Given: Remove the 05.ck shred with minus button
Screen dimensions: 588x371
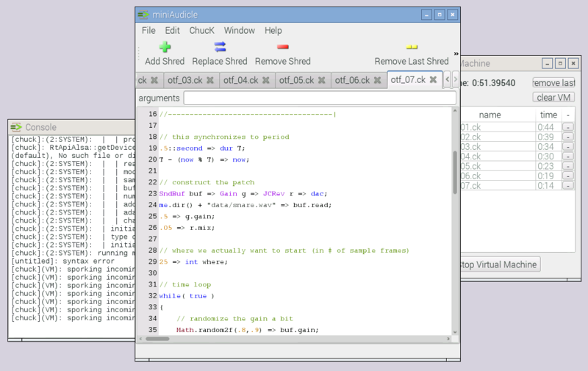Looking at the screenshot, I should click(x=567, y=166).
